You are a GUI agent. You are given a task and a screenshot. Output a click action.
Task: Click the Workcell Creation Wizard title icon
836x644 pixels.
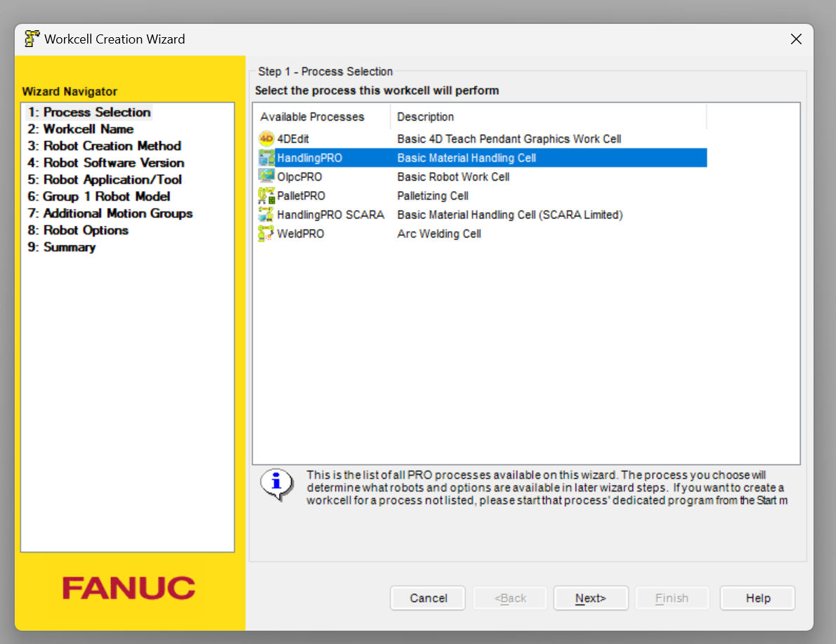32,39
